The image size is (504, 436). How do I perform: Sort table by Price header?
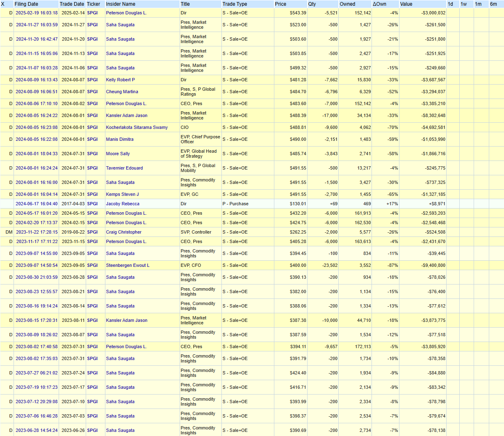click(x=281, y=4)
